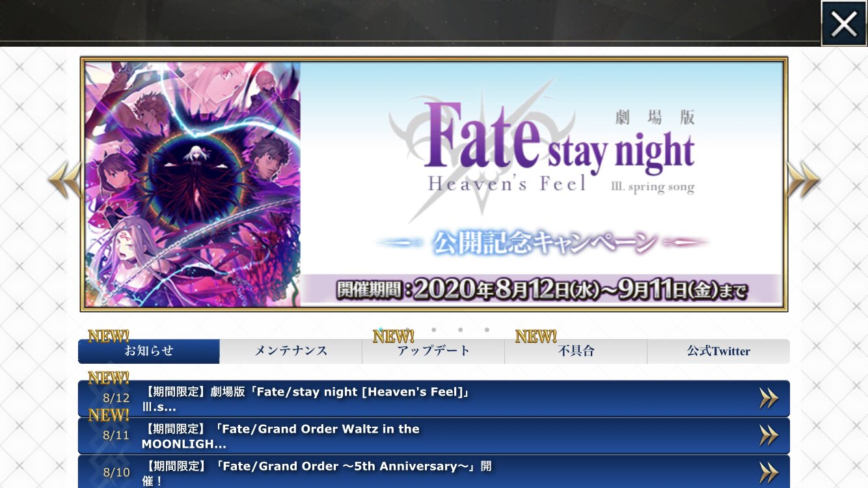This screenshot has height=488, width=868.
Task: Close the news window with X
Action: [844, 23]
